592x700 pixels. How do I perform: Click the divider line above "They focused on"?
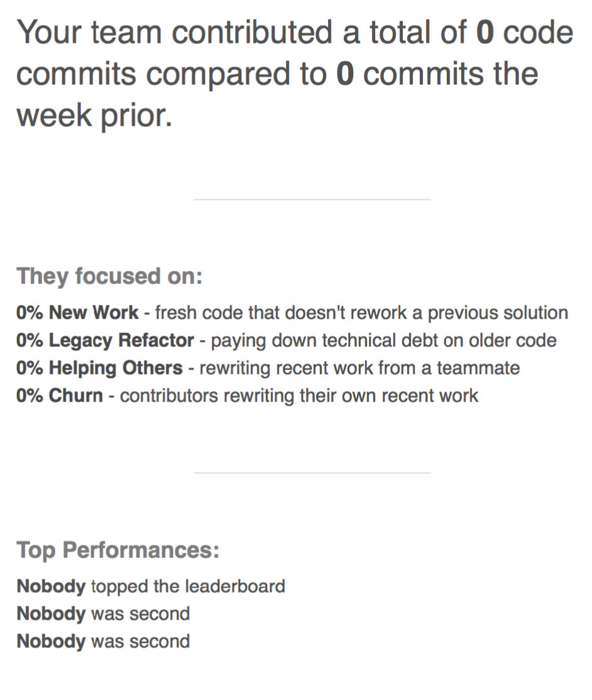tap(312, 200)
